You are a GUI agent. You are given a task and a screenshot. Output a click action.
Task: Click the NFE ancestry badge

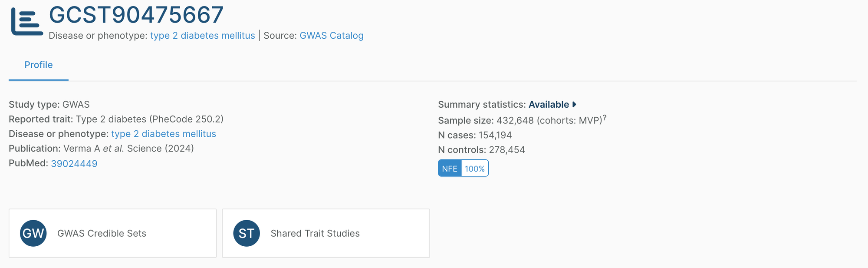tap(450, 169)
